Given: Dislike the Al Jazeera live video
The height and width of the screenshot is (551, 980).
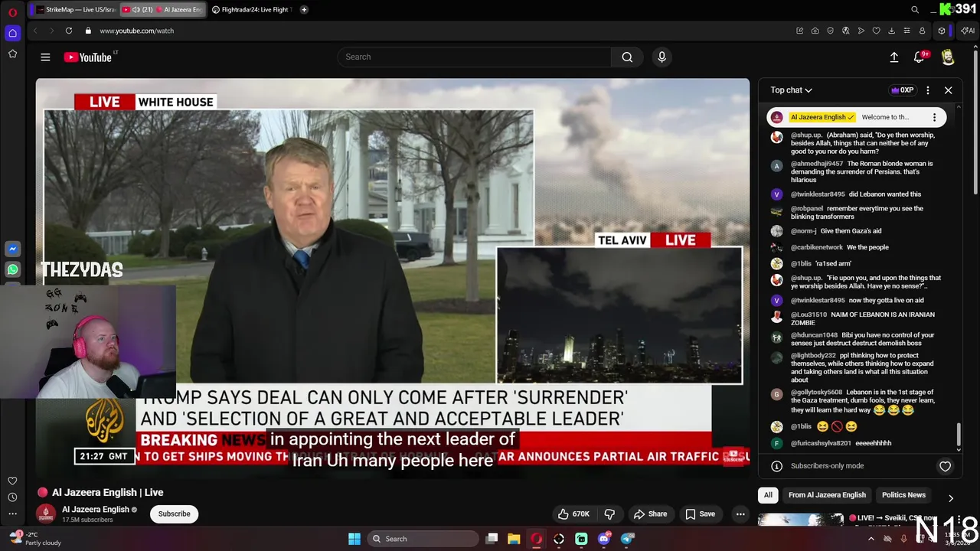Looking at the screenshot, I should pos(609,514).
